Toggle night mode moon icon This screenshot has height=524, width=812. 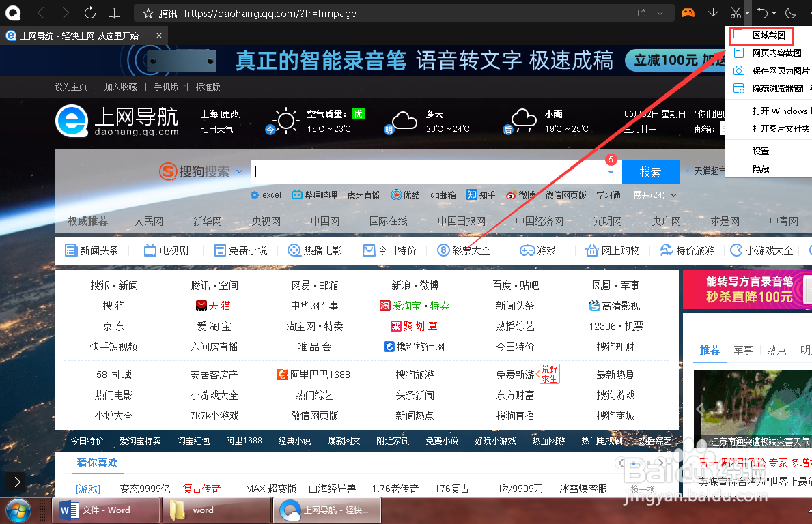point(790,13)
